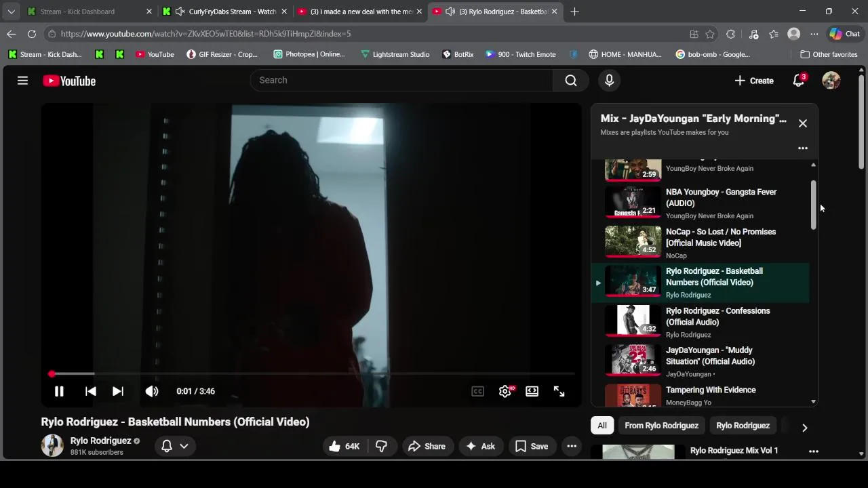868x488 pixels.
Task: Open the Ask AI button
Action: click(480, 446)
